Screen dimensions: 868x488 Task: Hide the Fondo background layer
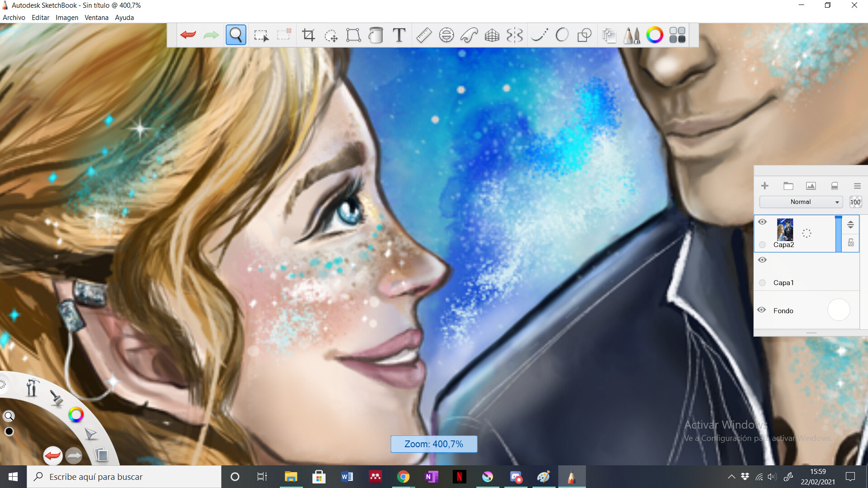tap(762, 310)
